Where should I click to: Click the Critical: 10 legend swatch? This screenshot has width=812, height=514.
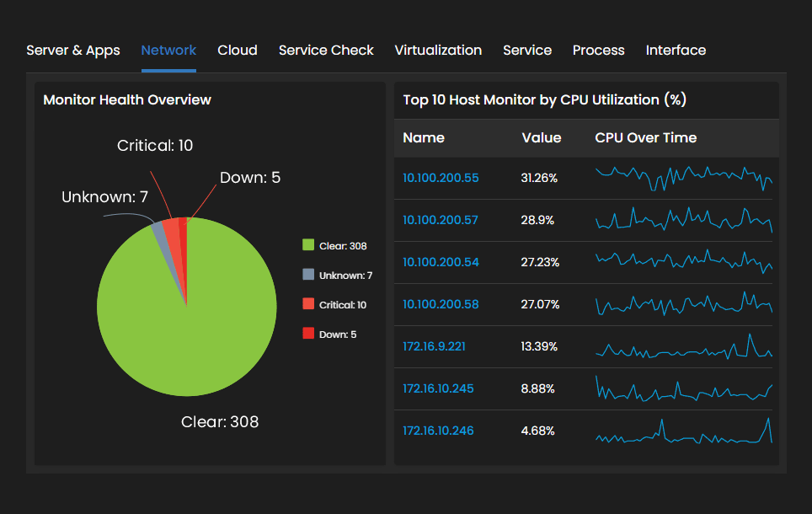click(x=308, y=305)
